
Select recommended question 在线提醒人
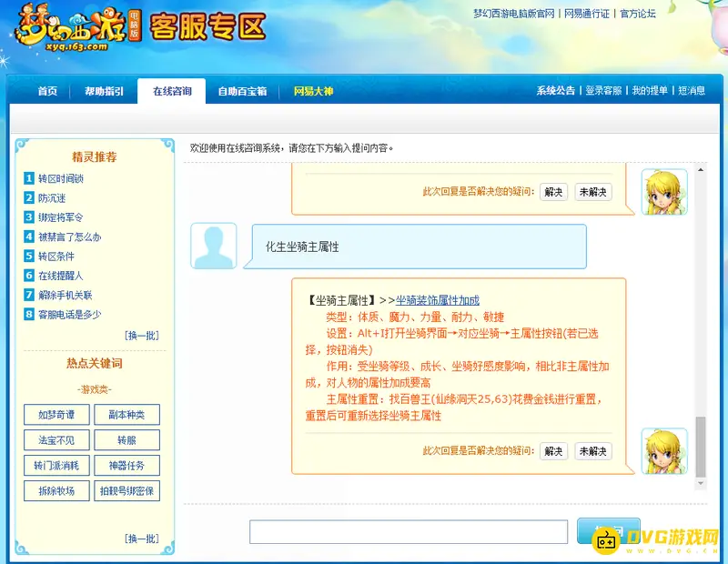(x=61, y=276)
